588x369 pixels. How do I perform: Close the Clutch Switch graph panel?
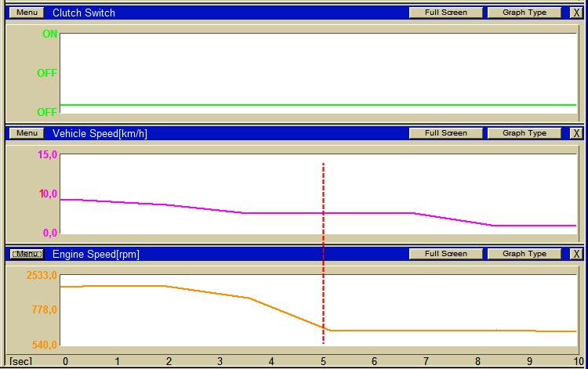[x=576, y=13]
